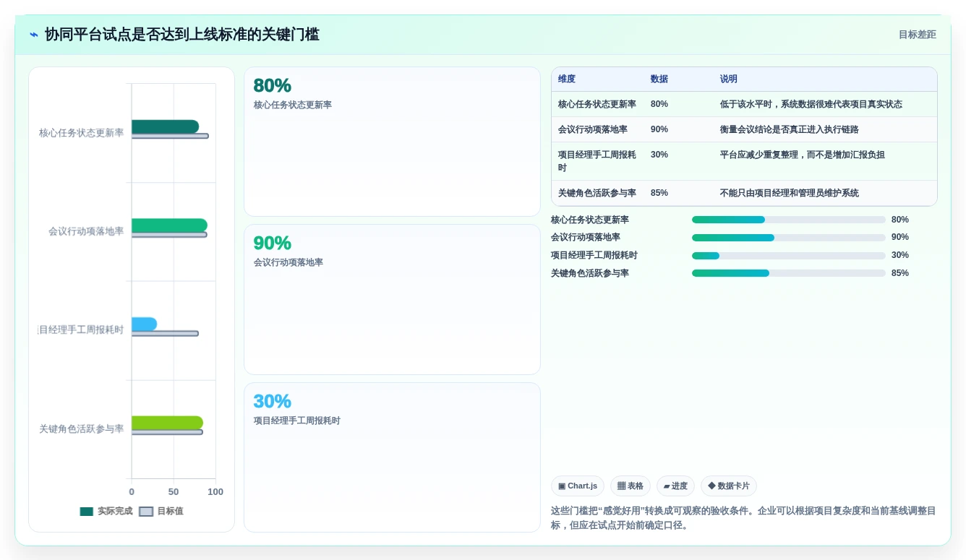966x560 pixels.
Task: Click the 表格 tag chip
Action: coord(631,486)
